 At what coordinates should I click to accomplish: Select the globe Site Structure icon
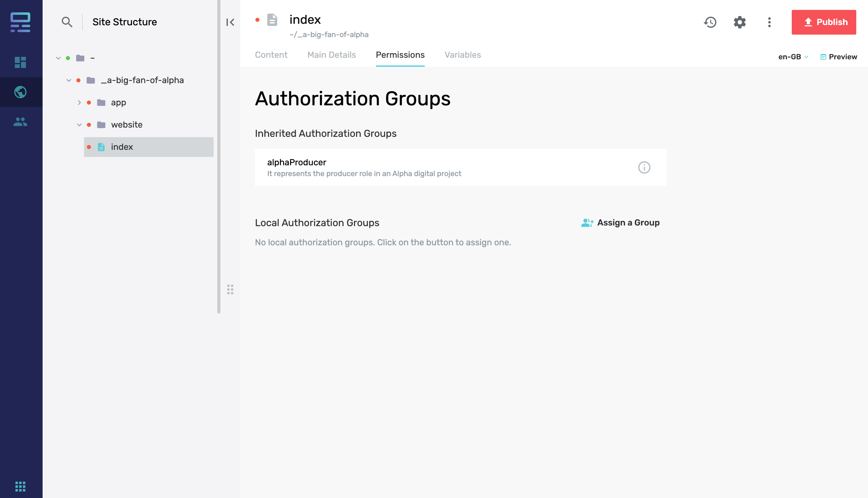point(20,92)
